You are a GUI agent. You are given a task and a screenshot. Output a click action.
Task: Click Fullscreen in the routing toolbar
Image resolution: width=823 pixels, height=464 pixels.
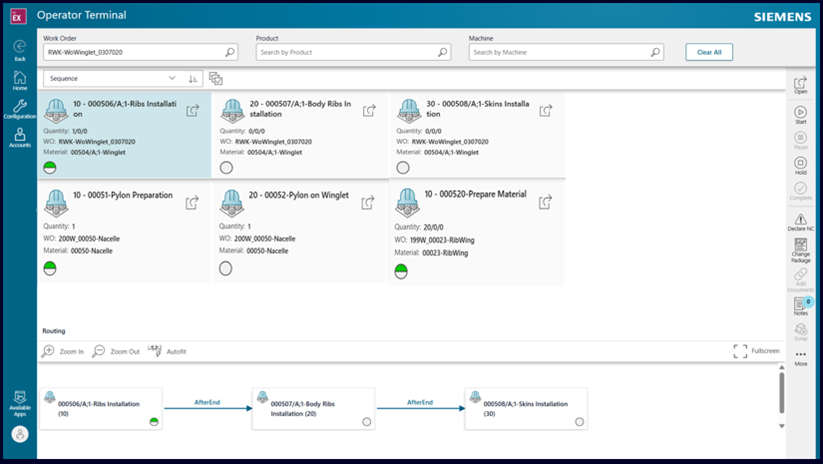756,351
